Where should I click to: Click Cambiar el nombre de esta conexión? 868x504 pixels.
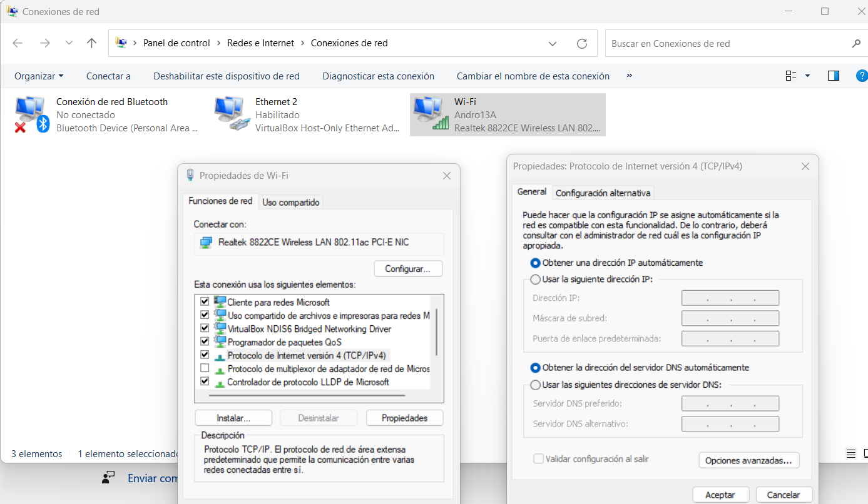pos(533,76)
